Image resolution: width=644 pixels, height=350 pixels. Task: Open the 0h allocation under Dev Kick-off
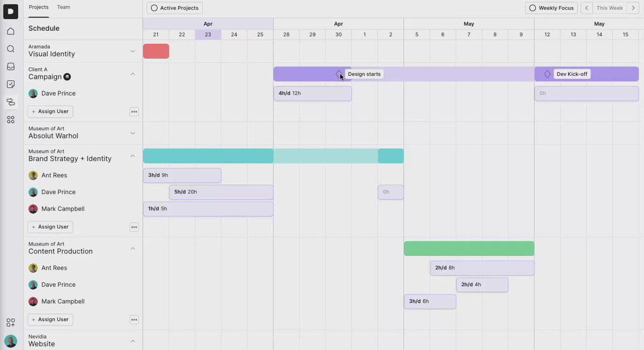[587, 94]
